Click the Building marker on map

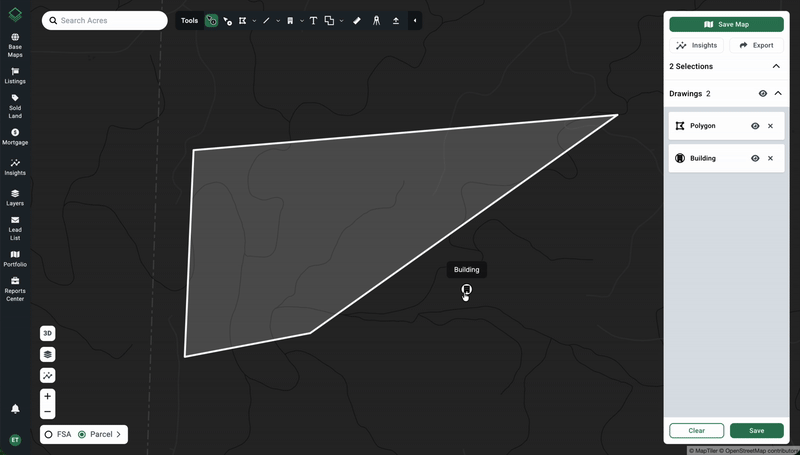(x=466, y=290)
